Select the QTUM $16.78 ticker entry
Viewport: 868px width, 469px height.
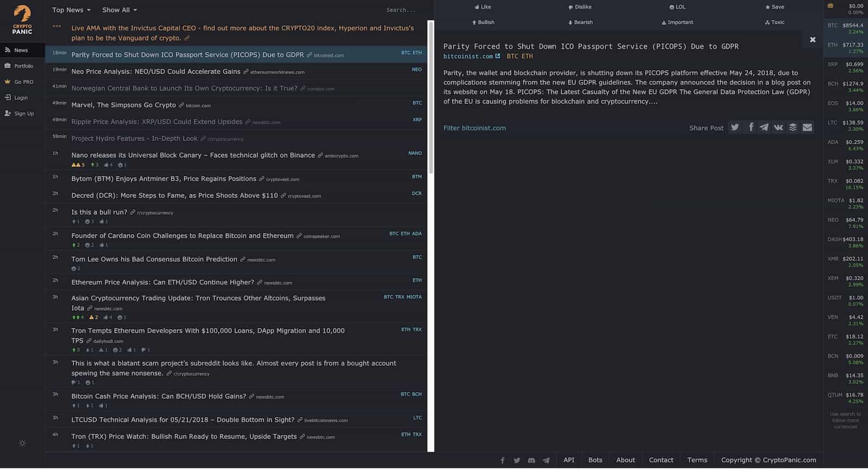845,398
